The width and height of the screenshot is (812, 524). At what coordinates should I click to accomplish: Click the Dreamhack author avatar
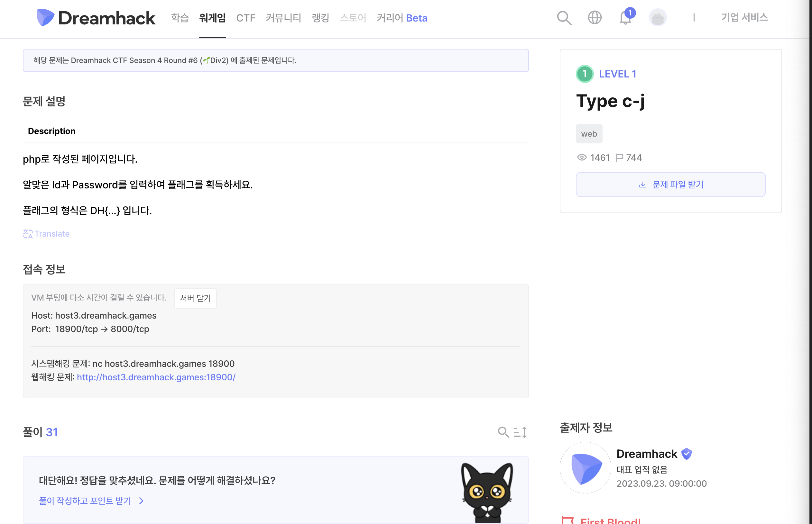[585, 468]
